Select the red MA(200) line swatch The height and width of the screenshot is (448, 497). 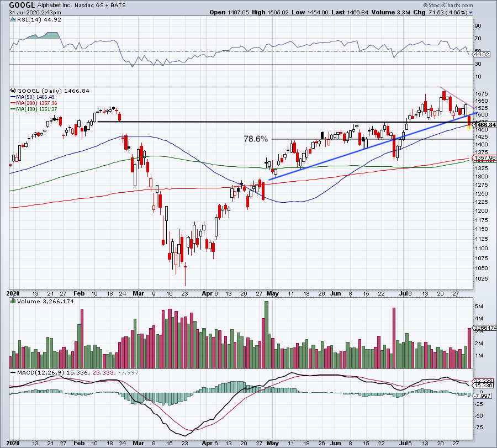point(13,103)
